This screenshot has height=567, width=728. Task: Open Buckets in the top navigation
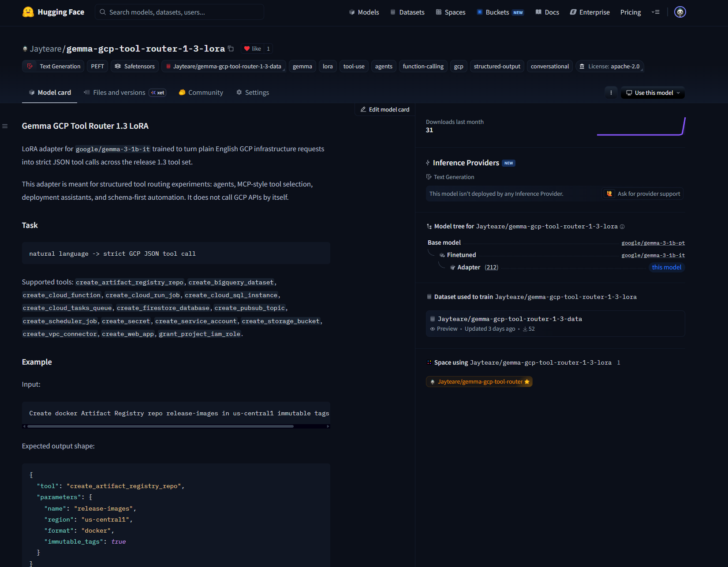click(500, 12)
